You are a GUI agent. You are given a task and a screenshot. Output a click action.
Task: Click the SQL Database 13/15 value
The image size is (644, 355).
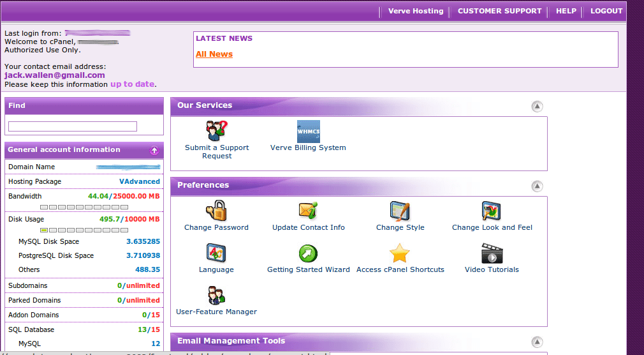pyautogui.click(x=149, y=329)
